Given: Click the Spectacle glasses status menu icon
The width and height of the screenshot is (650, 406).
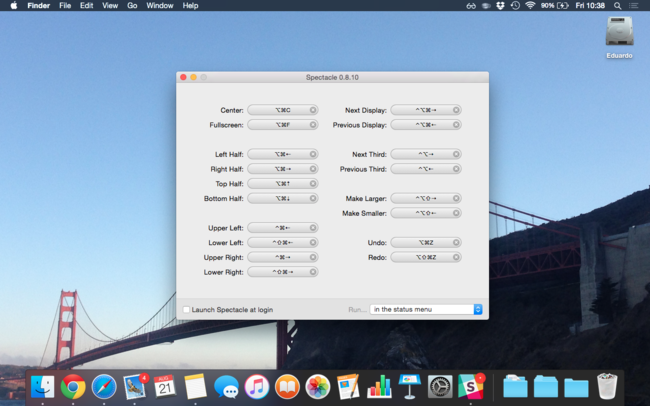Looking at the screenshot, I should [x=471, y=6].
